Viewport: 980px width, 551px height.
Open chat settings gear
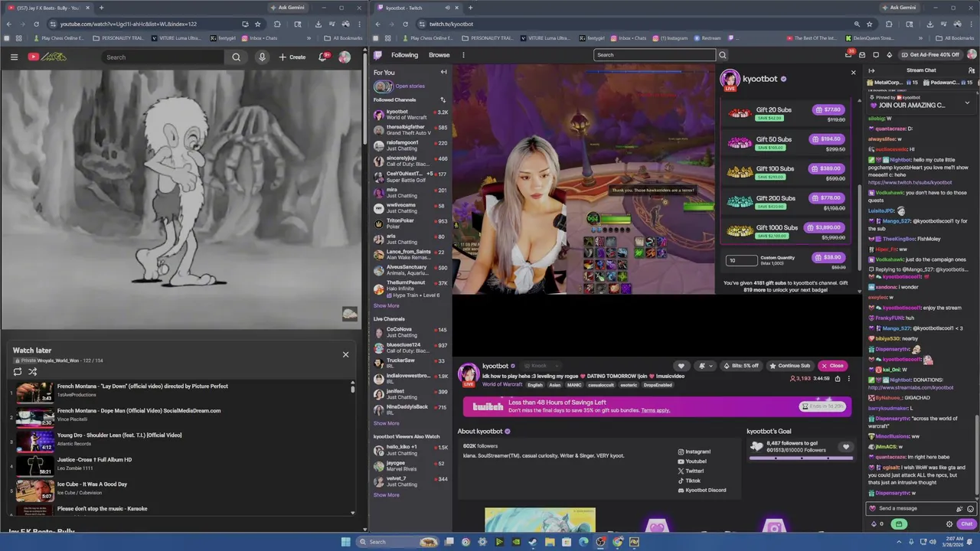click(x=949, y=524)
